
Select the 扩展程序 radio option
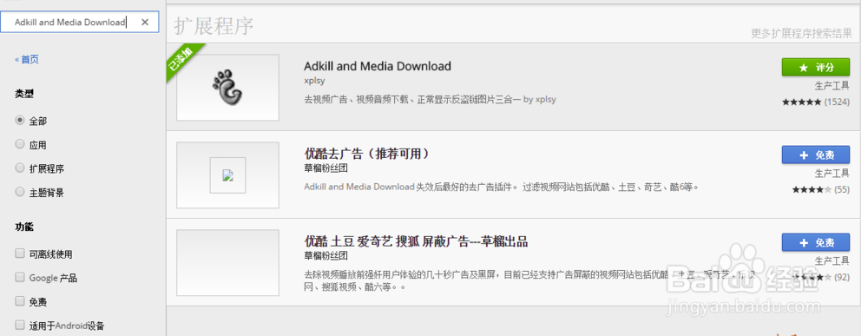[x=20, y=168]
